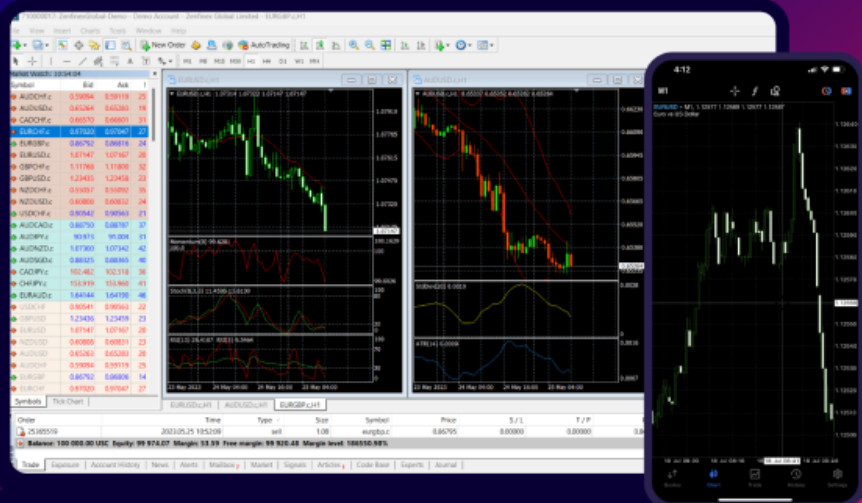
Task: Expand the new chart dropdown arrow
Action: pyautogui.click(x=25, y=46)
